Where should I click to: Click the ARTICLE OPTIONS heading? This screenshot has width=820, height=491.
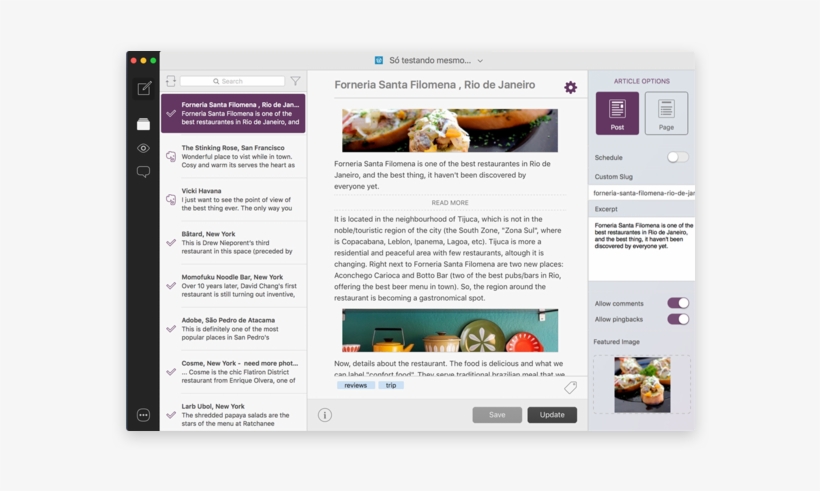click(642, 81)
